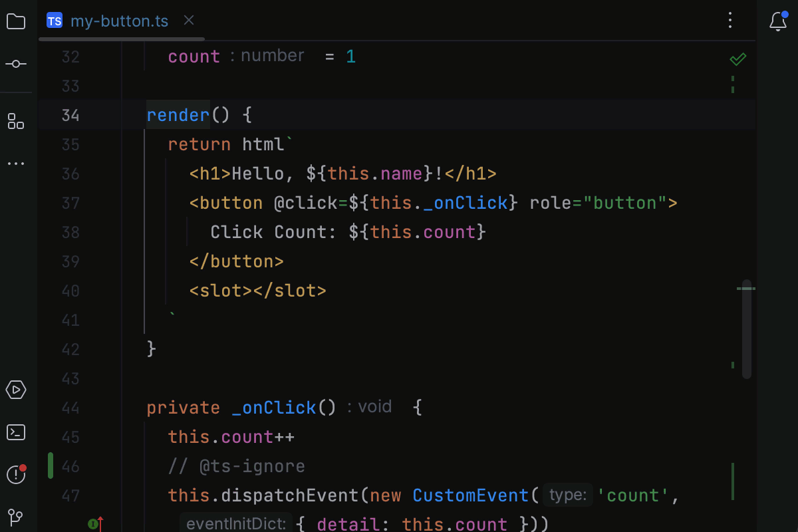798x532 pixels.
Task: Close the my-button.ts tab
Action: (188, 21)
